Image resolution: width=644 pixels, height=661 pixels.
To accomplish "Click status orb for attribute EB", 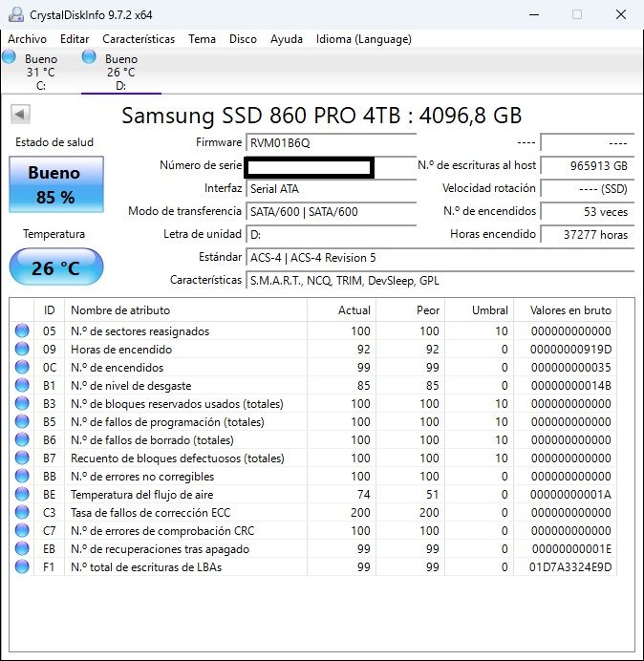I will 22,548.
